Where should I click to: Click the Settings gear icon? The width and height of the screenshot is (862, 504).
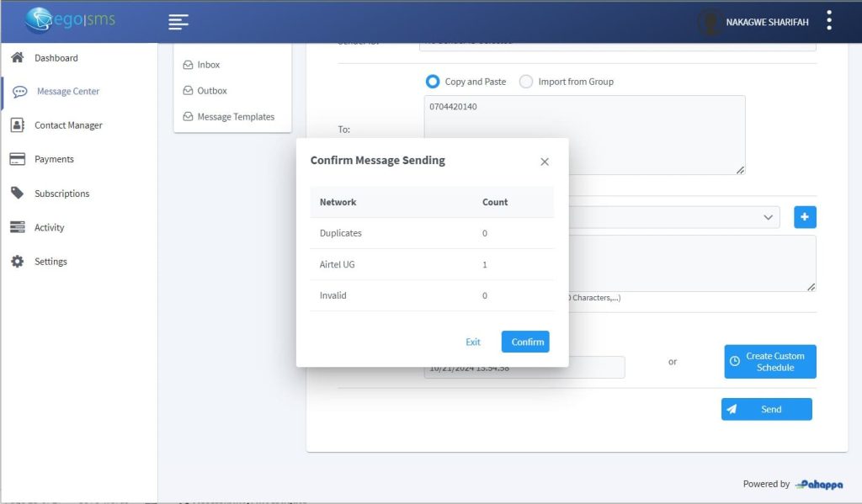click(17, 262)
